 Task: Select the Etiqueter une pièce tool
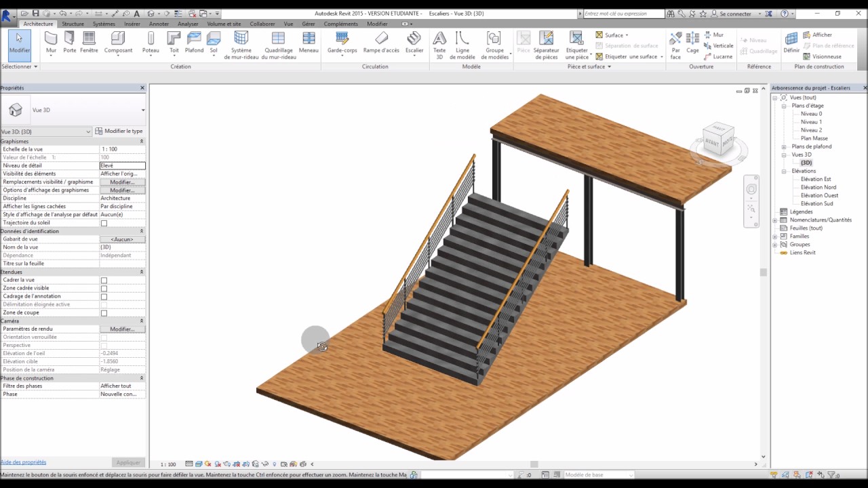576,45
